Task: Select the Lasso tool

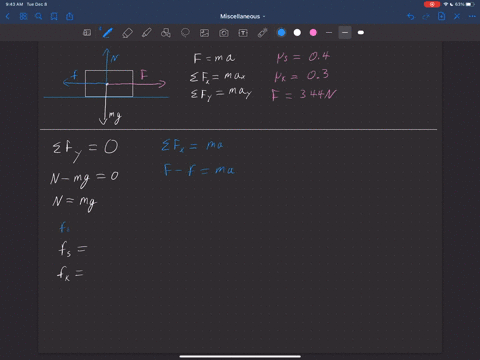Action: pyautogui.click(x=185, y=33)
